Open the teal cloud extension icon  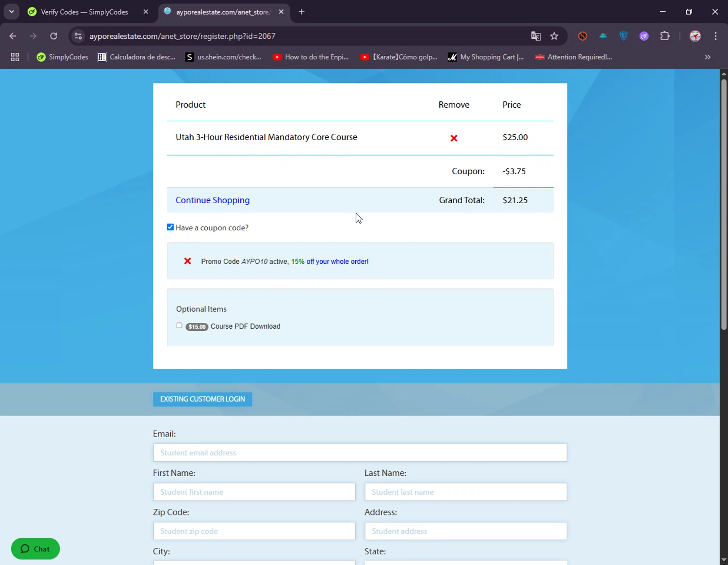[603, 36]
